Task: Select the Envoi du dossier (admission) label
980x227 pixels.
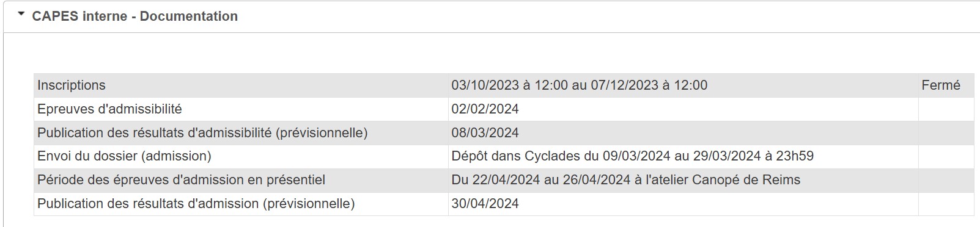Action: pos(124,156)
